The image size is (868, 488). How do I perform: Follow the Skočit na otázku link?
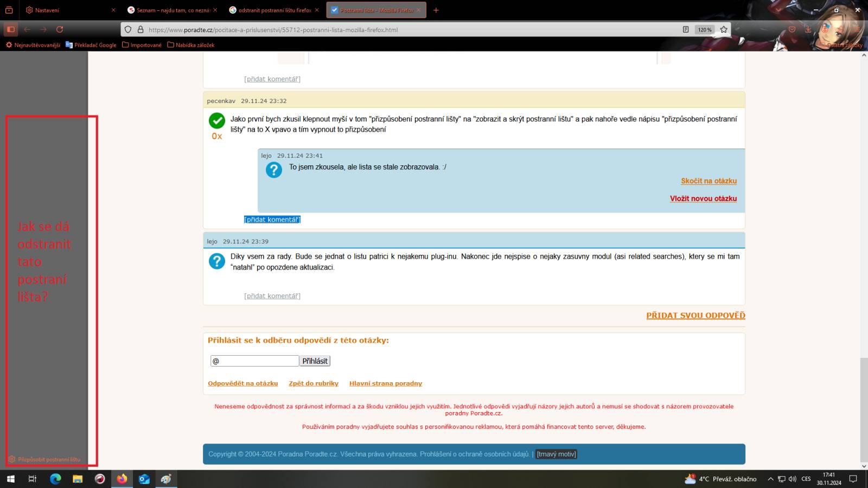709,181
